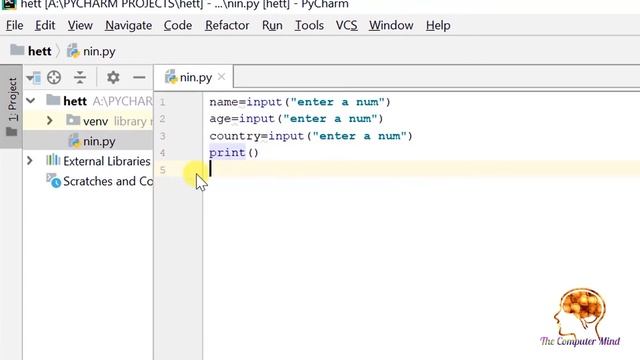
Task: Click nin.py in the navigation breadcrumb
Action: point(99,51)
